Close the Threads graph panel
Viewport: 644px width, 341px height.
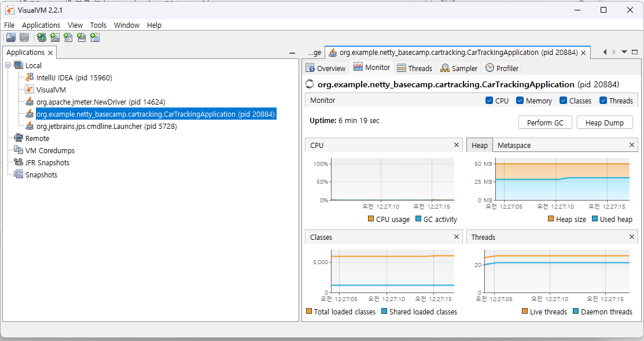click(x=632, y=237)
